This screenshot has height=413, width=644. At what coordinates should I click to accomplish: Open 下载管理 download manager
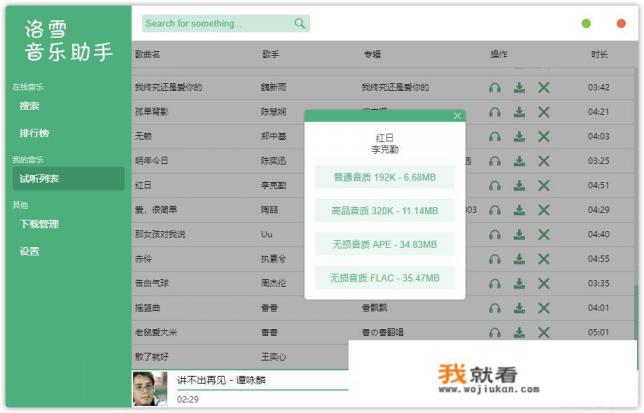[x=39, y=224]
